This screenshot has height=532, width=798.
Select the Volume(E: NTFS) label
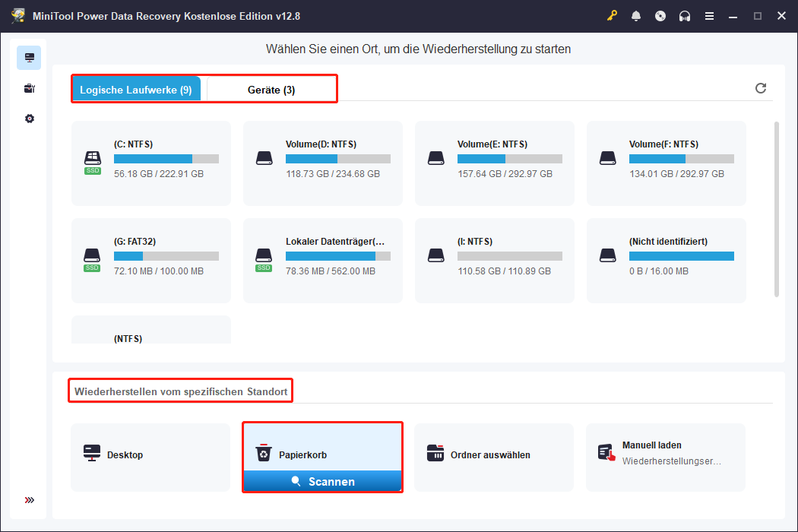pos(492,144)
